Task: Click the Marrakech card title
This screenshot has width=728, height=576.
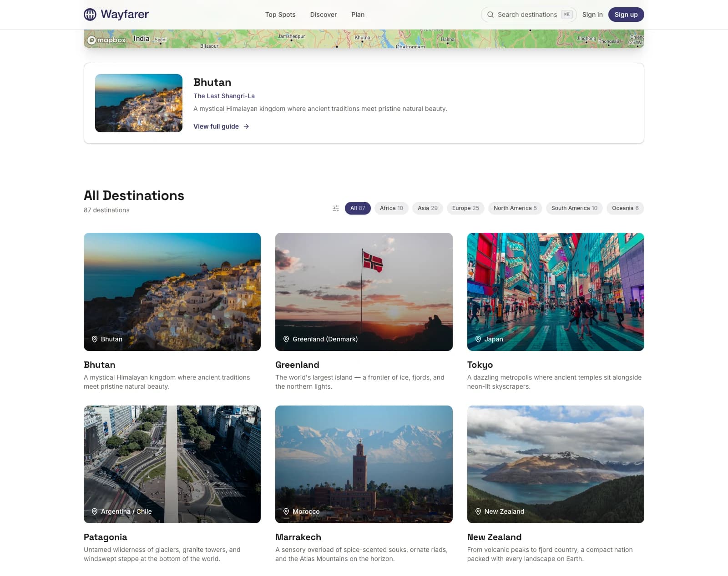Action: 298,537
